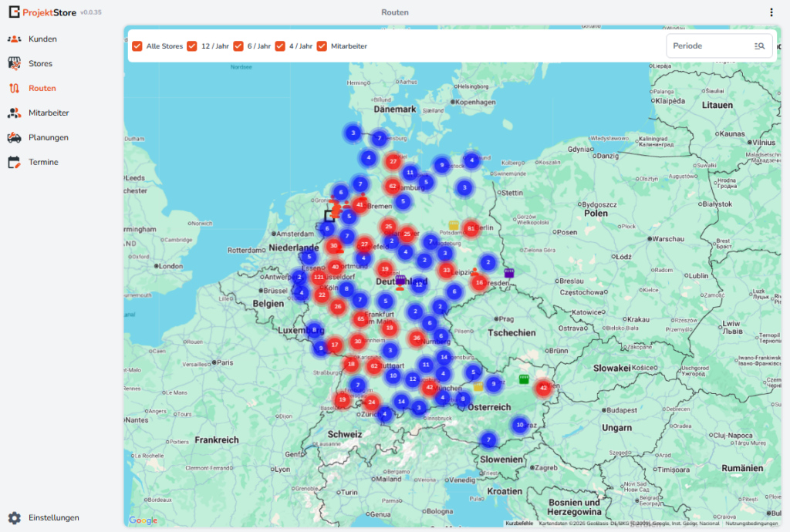Open Stores via its shop icon
Screen dimensions: 790x532
point(15,63)
